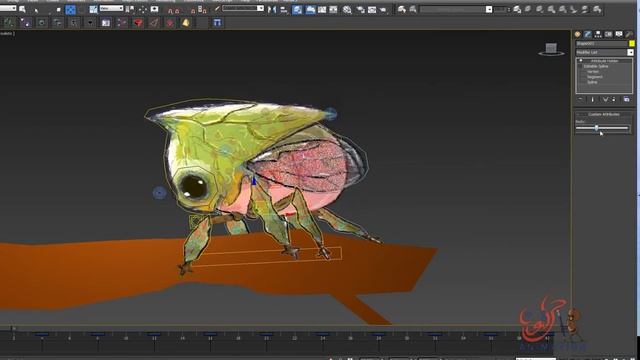Open the Select by Name dialog icon
The height and width of the screenshot is (360, 640).
tap(22, 9)
